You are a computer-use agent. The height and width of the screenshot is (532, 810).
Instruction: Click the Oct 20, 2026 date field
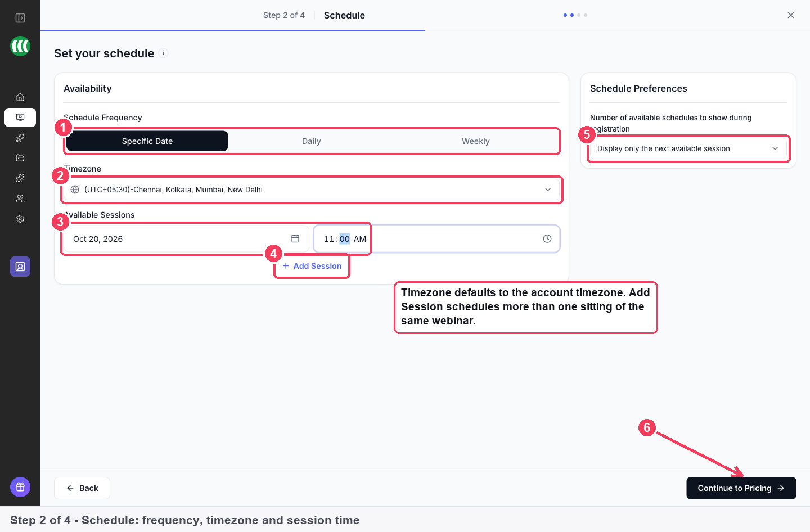click(186, 239)
